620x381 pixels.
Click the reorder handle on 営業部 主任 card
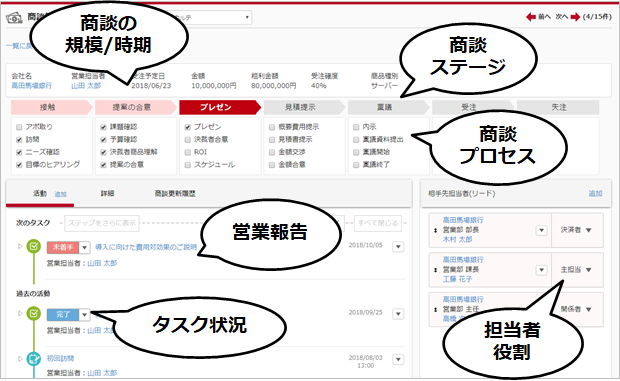pos(435,309)
